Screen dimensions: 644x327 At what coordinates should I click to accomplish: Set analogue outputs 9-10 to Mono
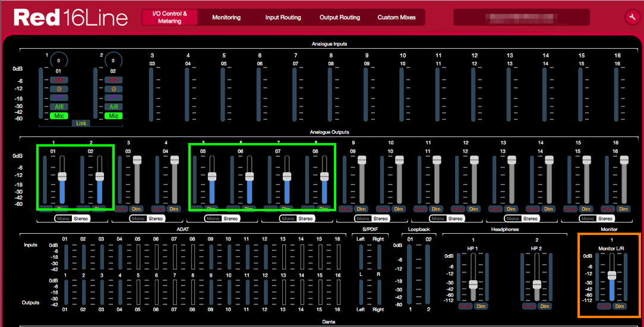pos(362,218)
